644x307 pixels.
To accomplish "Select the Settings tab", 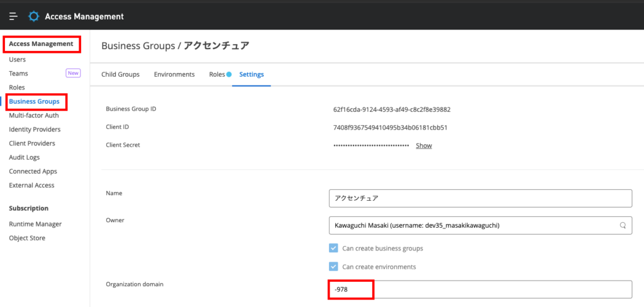I will coord(252,74).
